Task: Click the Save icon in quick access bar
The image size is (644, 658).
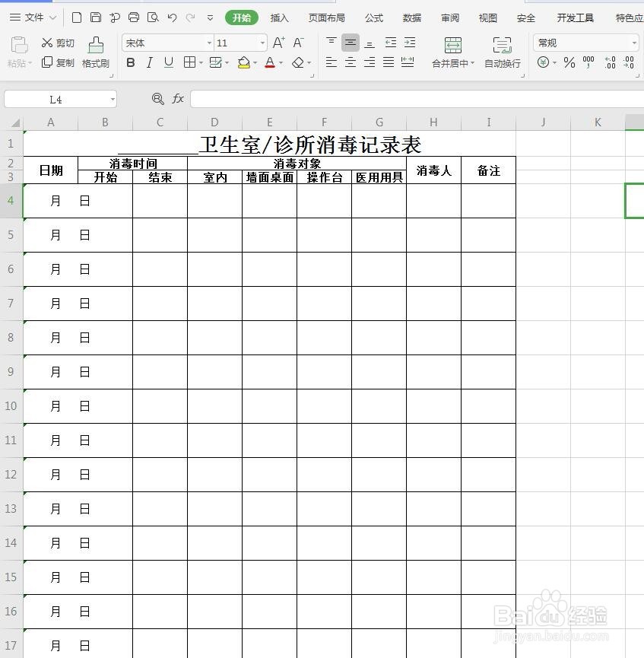Action: coord(96,17)
